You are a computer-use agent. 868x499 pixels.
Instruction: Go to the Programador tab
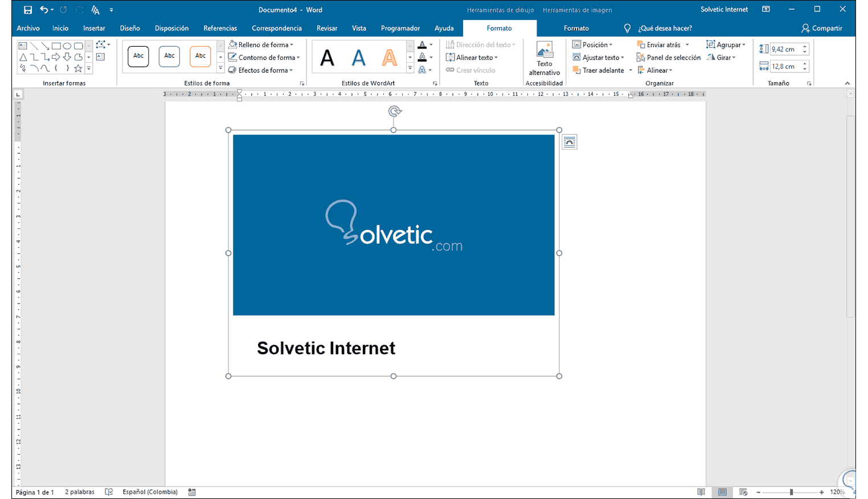click(400, 28)
